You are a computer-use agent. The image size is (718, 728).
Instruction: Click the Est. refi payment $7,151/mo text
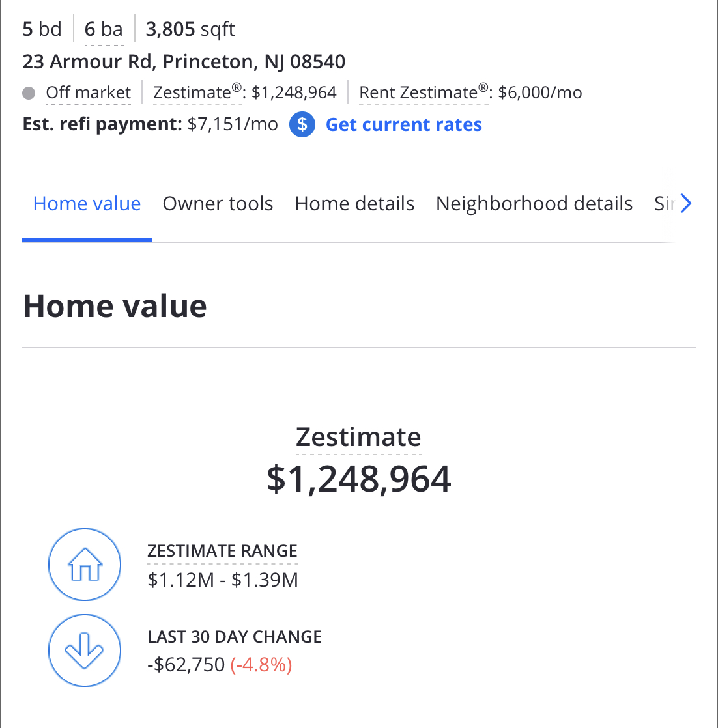click(x=150, y=124)
